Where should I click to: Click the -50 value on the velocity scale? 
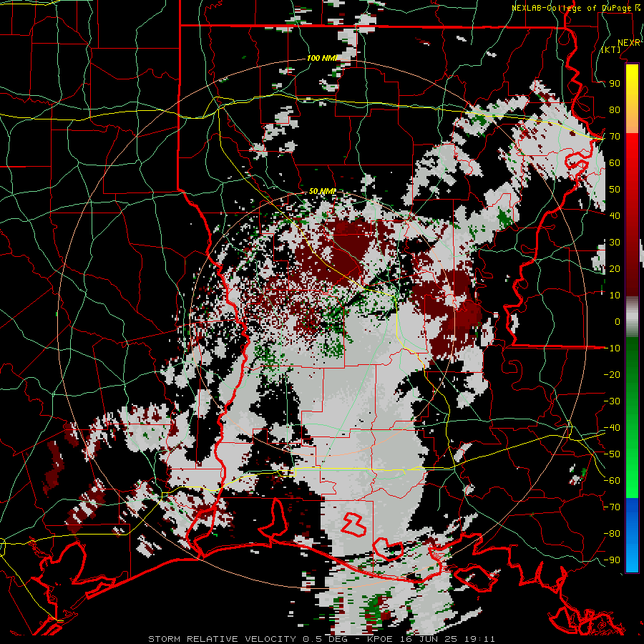point(612,454)
